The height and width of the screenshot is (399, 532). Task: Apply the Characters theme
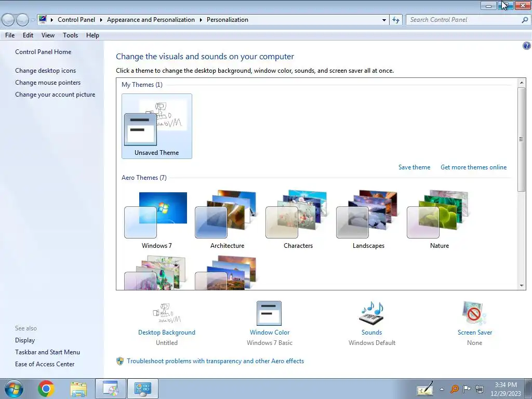pyautogui.click(x=298, y=220)
